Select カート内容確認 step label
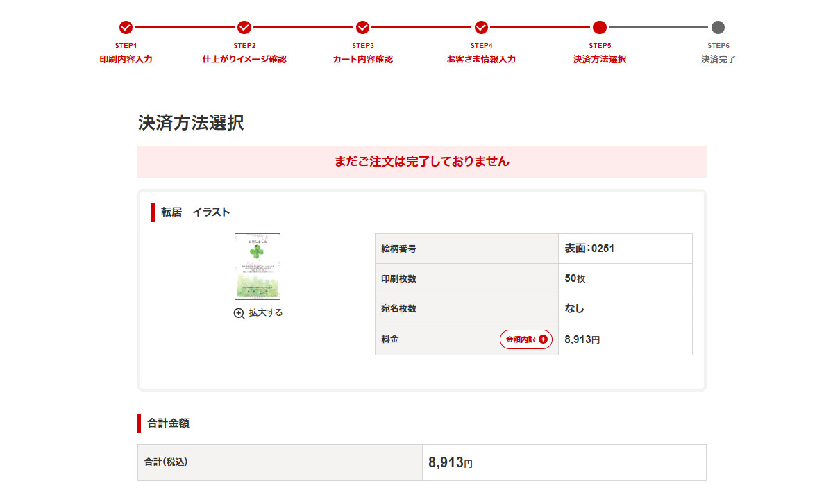833x504 pixels. click(362, 60)
